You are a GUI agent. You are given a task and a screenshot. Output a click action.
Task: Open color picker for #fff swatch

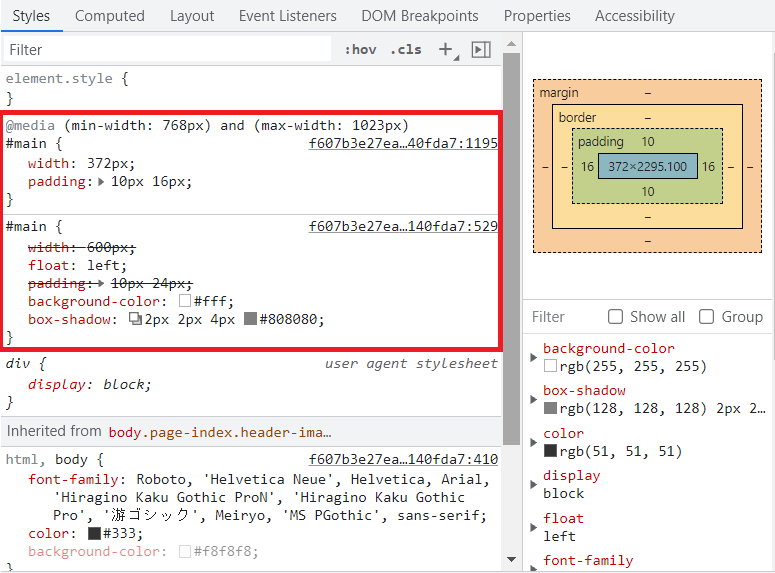tap(185, 301)
